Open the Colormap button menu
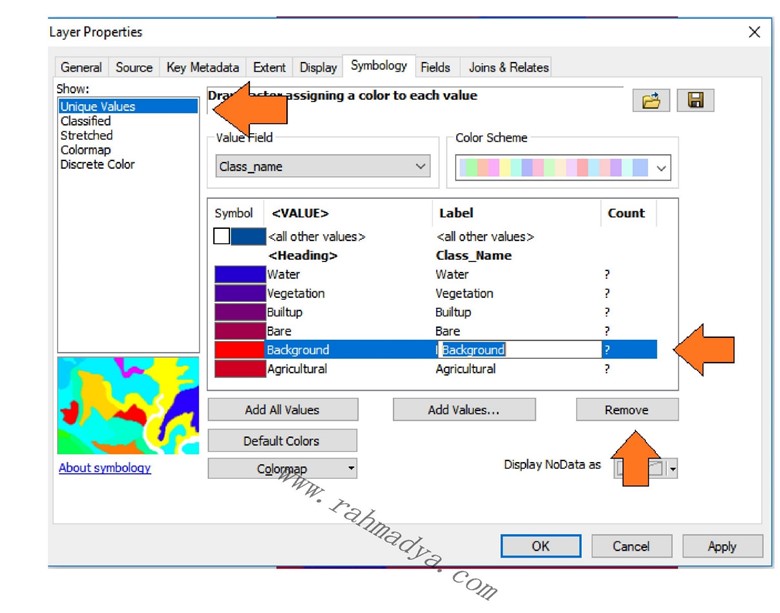The image size is (780, 613). tap(282, 468)
